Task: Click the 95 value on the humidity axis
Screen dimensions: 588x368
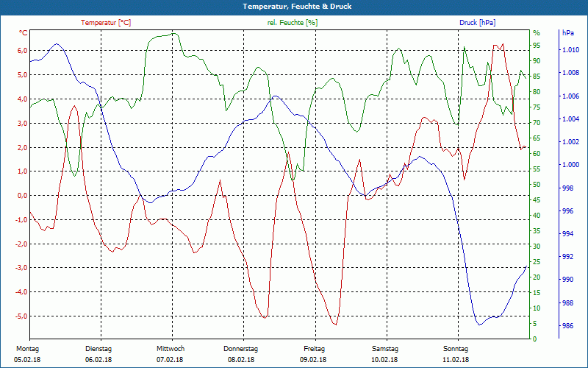Action: click(537, 46)
